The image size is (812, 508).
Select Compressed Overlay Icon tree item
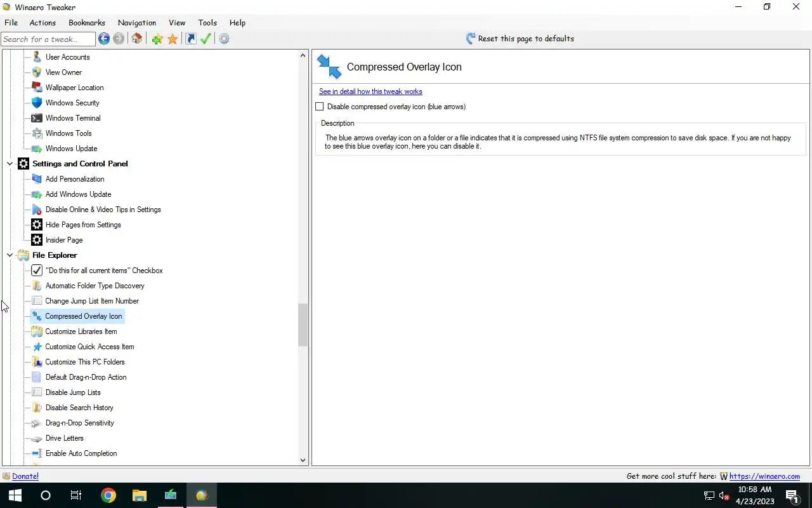(84, 316)
